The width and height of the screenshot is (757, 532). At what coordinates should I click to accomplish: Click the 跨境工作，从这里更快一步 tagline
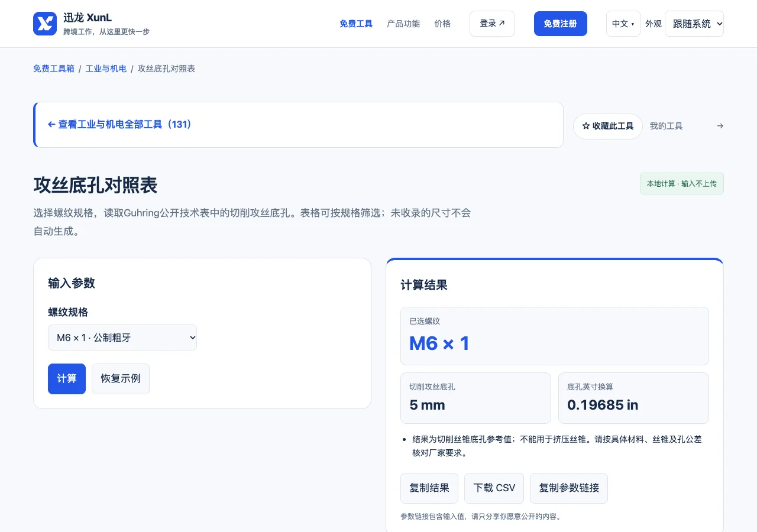106,32
